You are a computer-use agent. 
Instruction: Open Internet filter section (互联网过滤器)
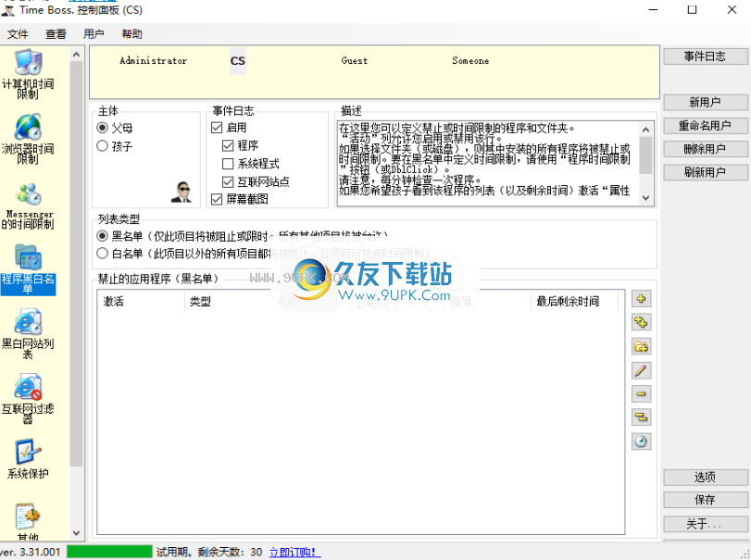point(28,400)
